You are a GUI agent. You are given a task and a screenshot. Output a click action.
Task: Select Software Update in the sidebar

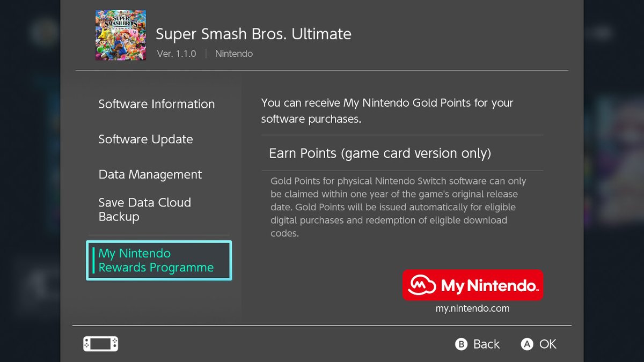(145, 139)
